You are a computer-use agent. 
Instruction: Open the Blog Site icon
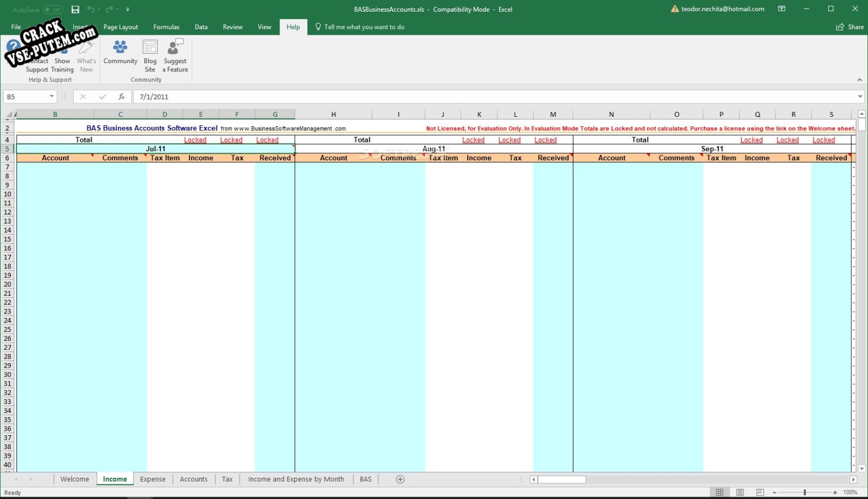pyautogui.click(x=150, y=56)
